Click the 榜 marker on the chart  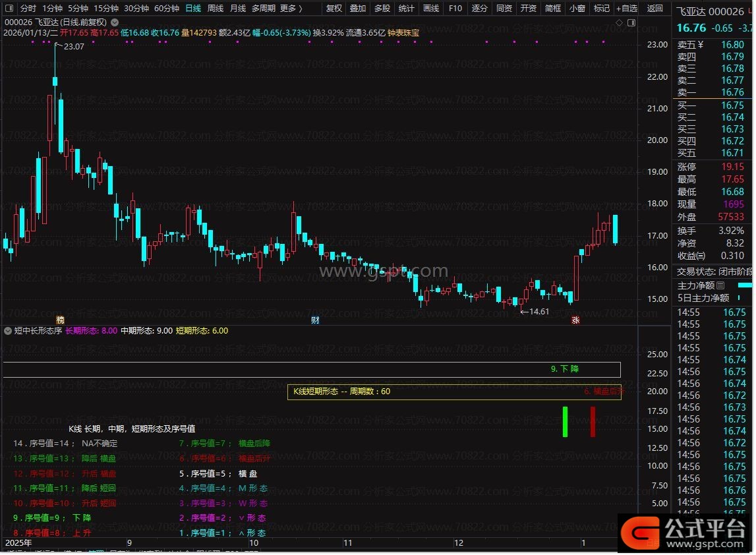[x=60, y=320]
